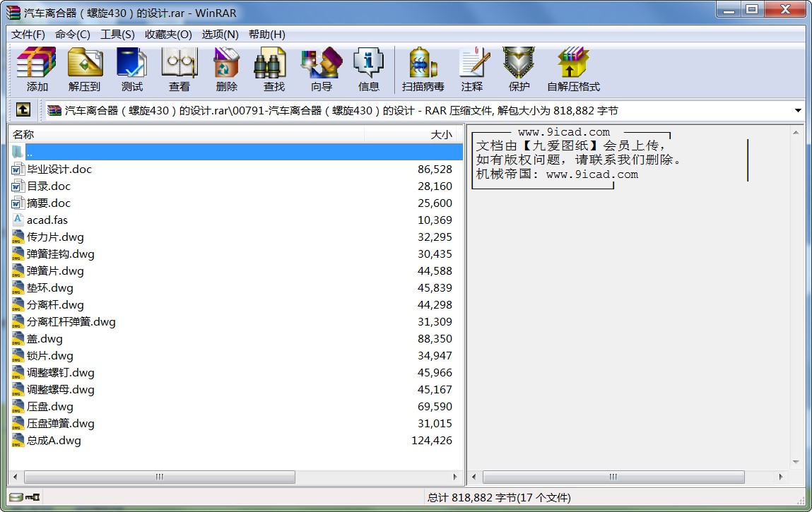Open the 注释 (Comment) icon
This screenshot has width=812, height=512.
pyautogui.click(x=473, y=69)
